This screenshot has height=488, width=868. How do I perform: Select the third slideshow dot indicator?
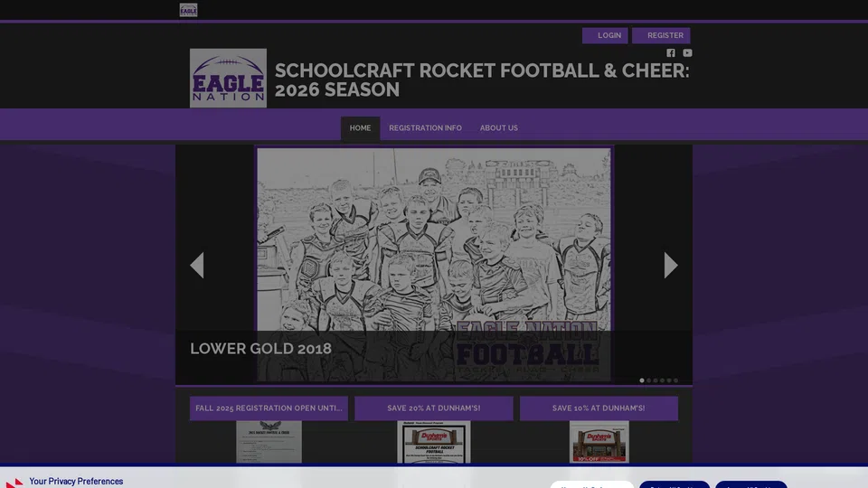tap(656, 380)
